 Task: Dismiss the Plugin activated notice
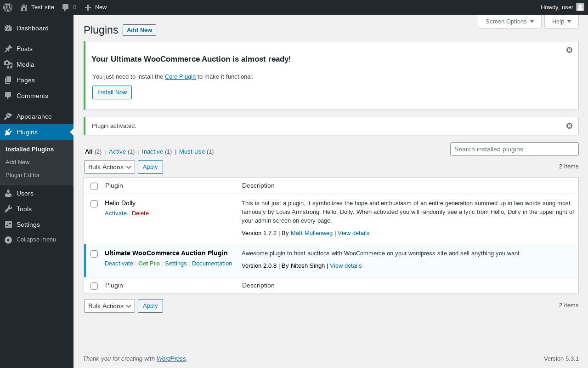(x=569, y=126)
